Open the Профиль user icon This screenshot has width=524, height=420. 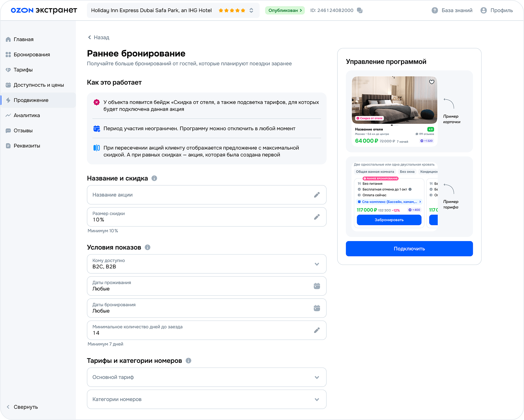(x=484, y=10)
